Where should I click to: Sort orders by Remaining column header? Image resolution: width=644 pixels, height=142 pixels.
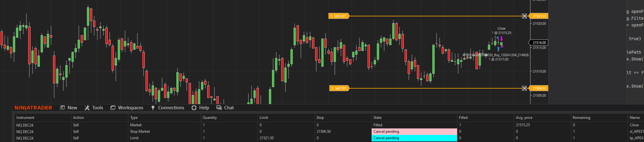pos(600,117)
